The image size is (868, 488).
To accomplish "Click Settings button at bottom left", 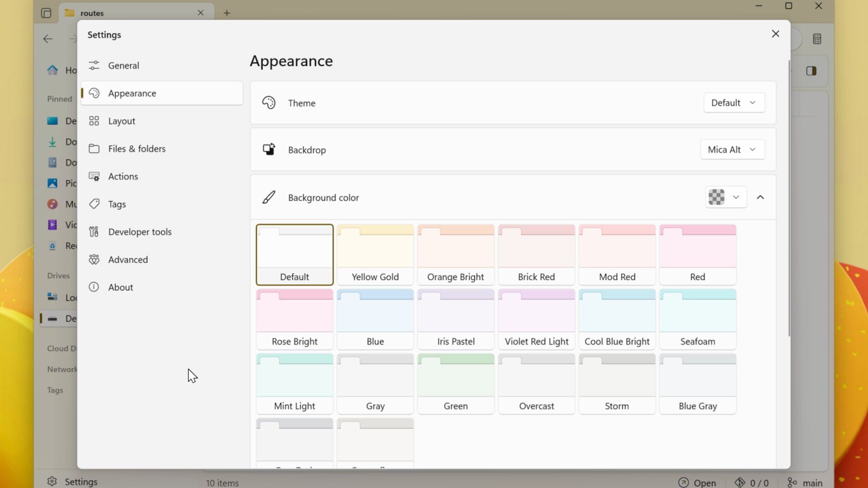I will (x=72, y=482).
